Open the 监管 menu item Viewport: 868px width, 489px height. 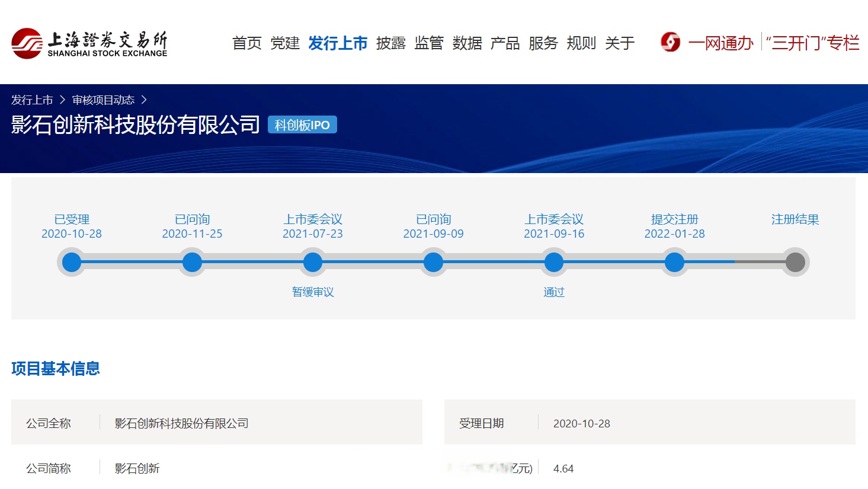click(429, 43)
